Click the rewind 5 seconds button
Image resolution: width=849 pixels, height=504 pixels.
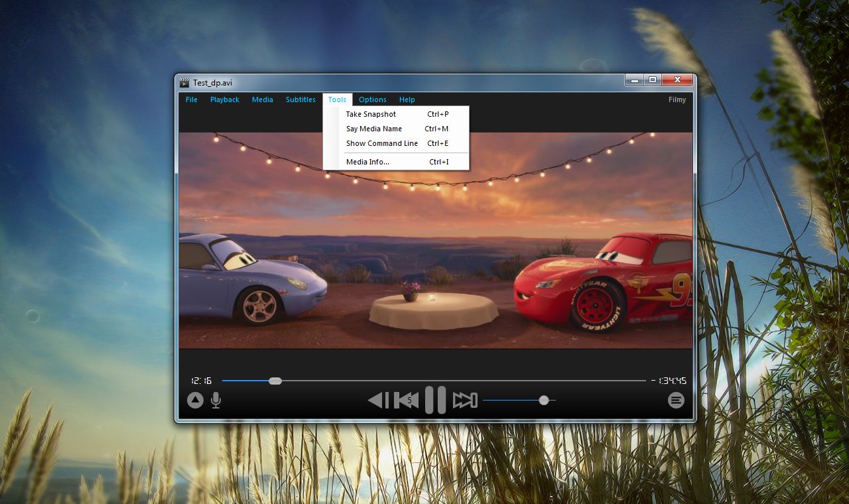(407, 400)
